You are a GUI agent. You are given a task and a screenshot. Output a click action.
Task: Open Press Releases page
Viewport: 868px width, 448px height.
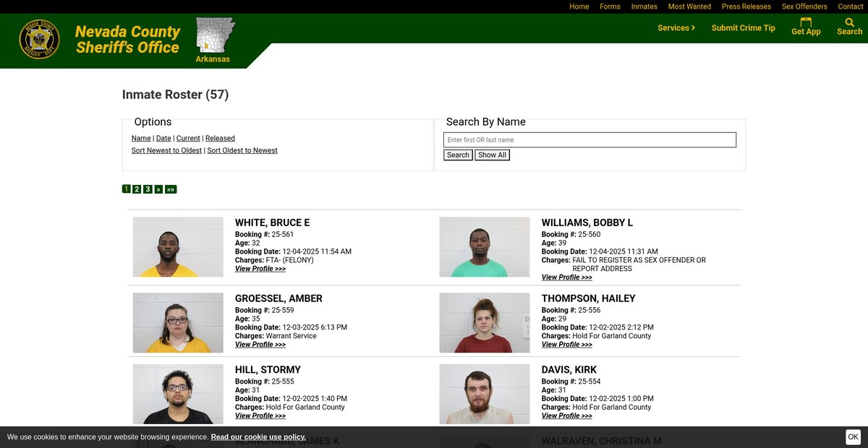[746, 7]
